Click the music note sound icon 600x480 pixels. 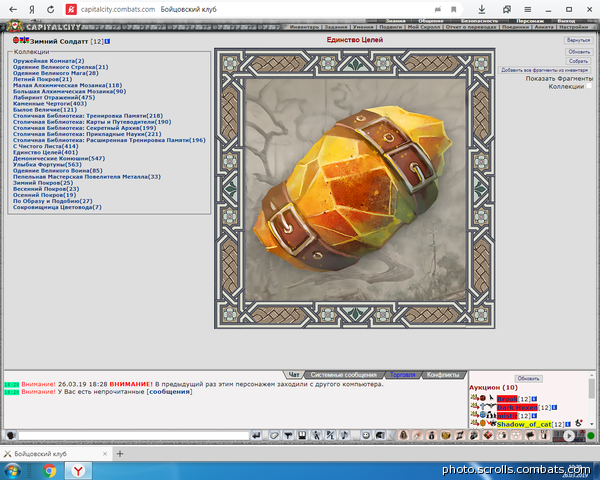pos(344,435)
